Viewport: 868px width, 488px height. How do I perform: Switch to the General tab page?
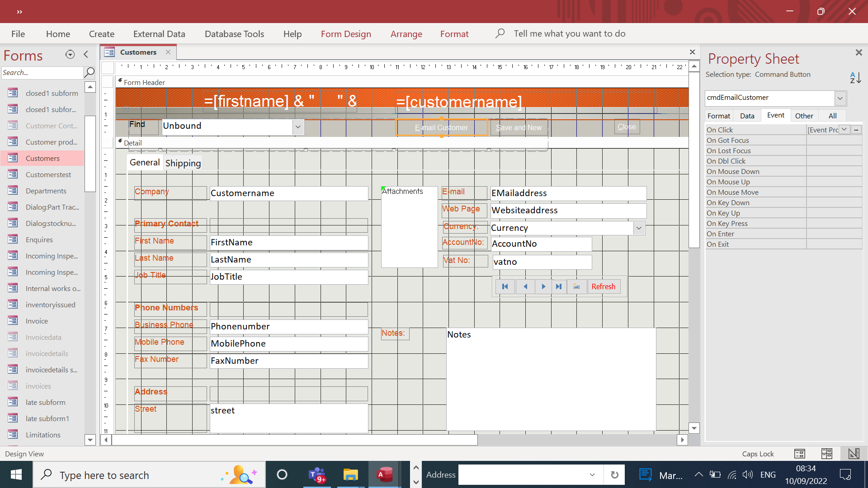tap(145, 163)
